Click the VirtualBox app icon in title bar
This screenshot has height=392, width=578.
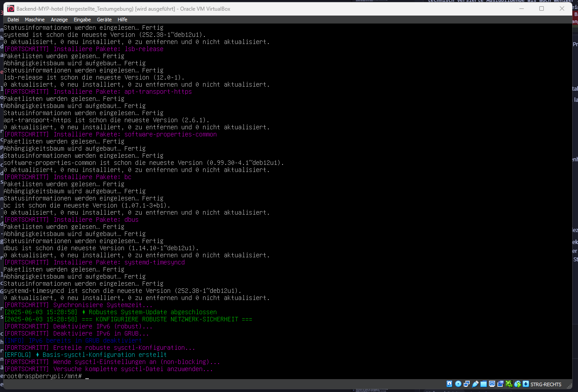(11, 8)
